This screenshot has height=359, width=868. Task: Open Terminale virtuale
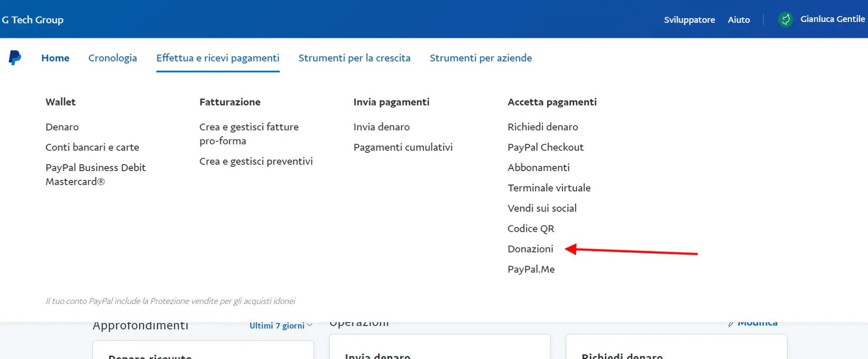549,188
